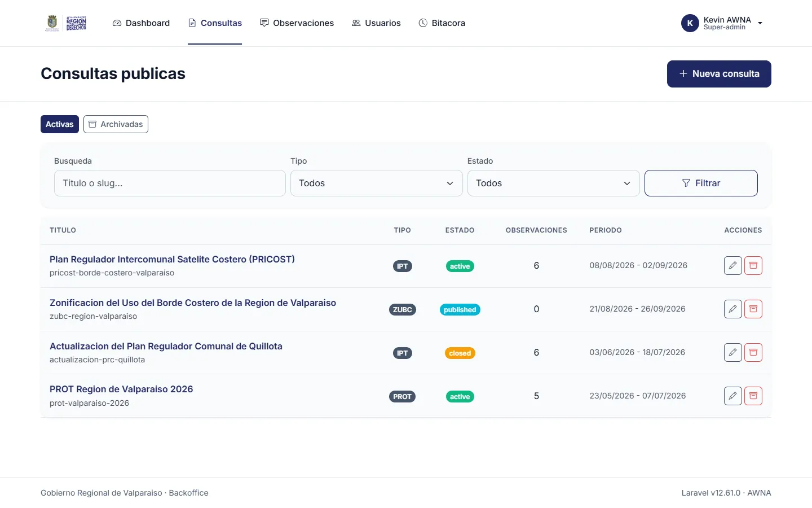Click the PERIODO column header

(x=606, y=230)
